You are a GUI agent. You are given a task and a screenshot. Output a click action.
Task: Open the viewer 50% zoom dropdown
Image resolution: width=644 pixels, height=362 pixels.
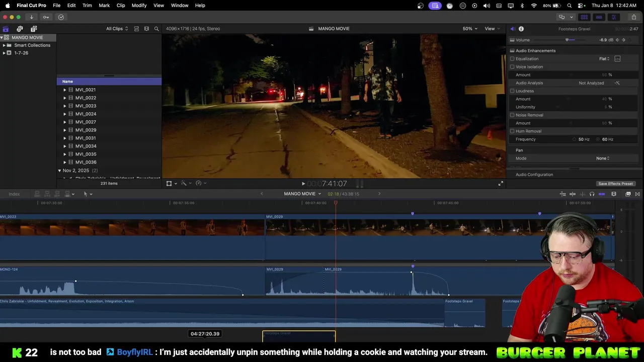pos(470,29)
